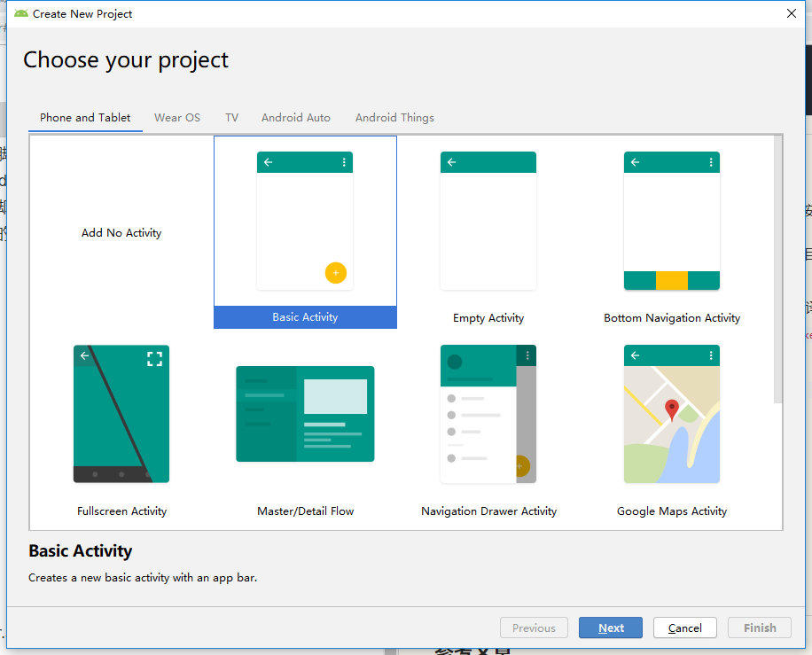Click the Cancel button
812x655 pixels.
click(x=684, y=628)
